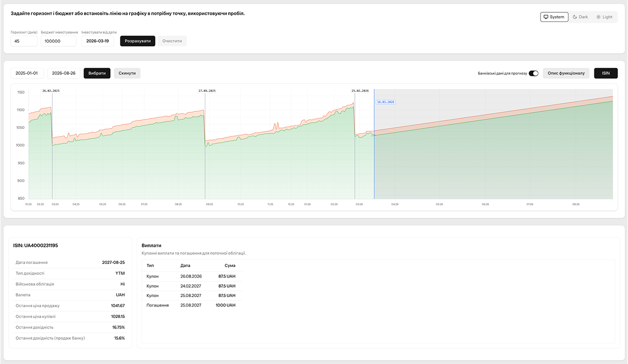Open the start date "2025-01-01" picker
Image resolution: width=628 pixels, height=364 pixels.
point(27,73)
